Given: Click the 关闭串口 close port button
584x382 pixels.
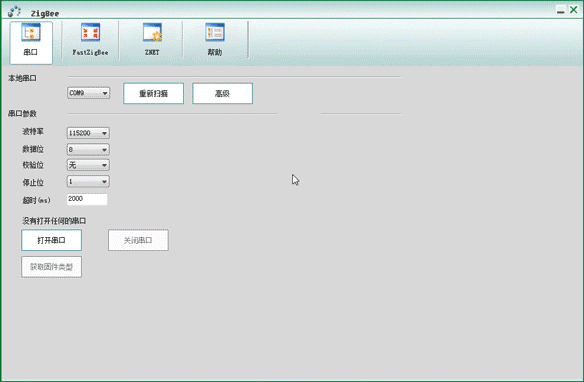Looking at the screenshot, I should pyautogui.click(x=138, y=240).
